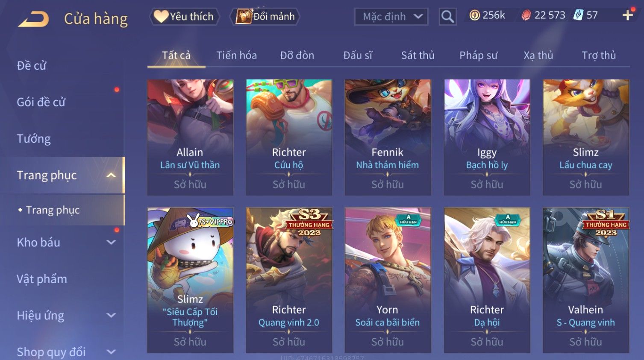Expand the Shop quy đổi section
The image size is (644, 360).
pos(111,352)
